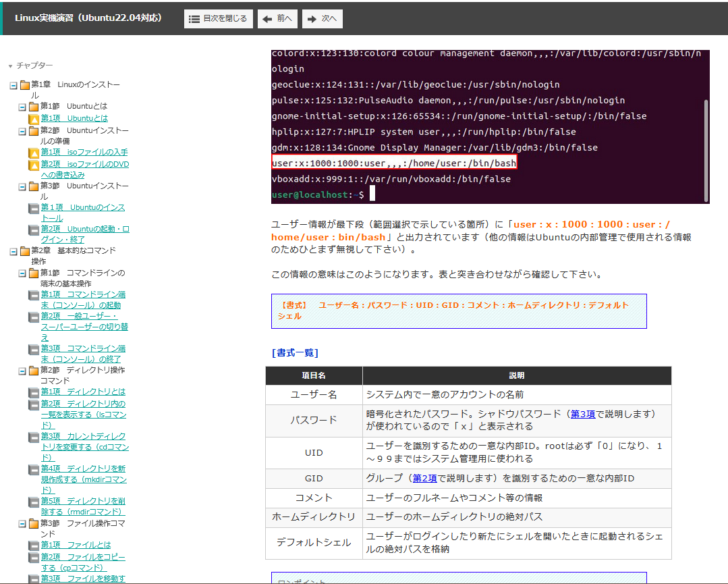Open the 第2項 link in GID row
The width and height of the screenshot is (728, 584).
click(424, 479)
